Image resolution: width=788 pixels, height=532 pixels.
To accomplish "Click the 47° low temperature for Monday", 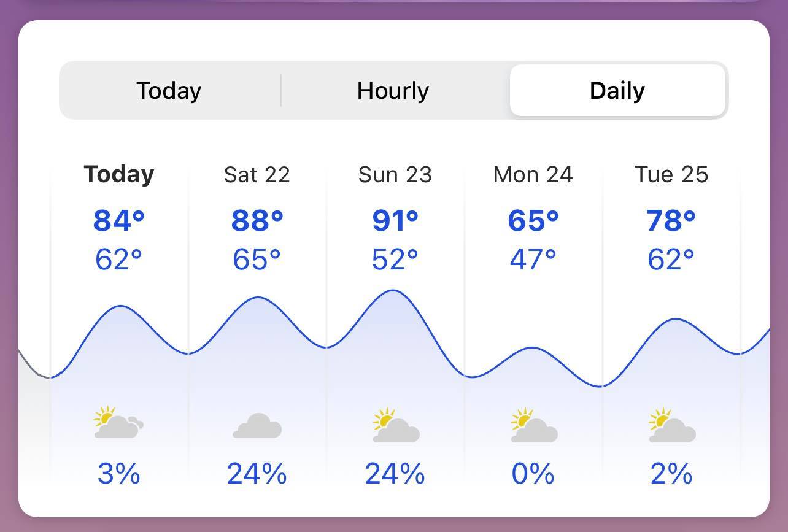I will click(533, 260).
